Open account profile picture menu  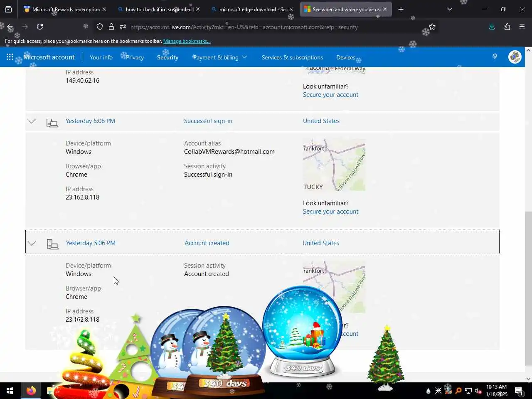click(x=515, y=57)
